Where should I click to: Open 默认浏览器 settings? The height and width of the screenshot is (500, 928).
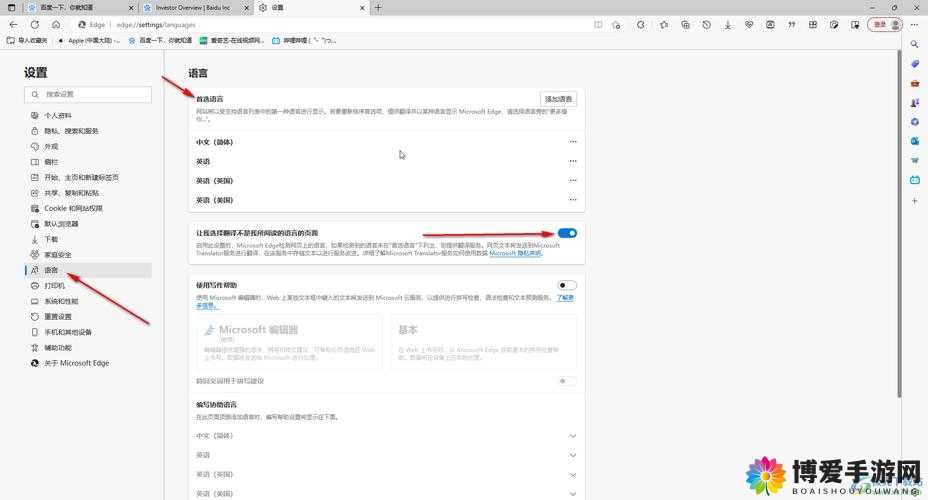tap(88, 224)
